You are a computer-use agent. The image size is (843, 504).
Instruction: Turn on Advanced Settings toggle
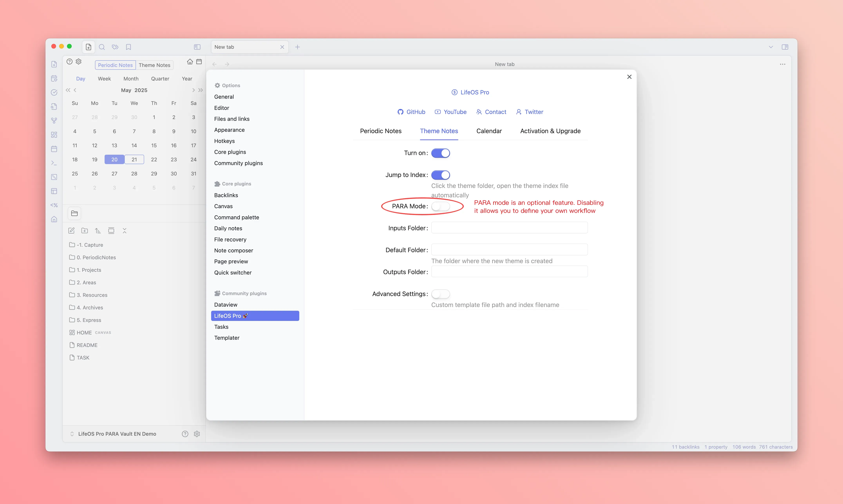[x=440, y=294]
